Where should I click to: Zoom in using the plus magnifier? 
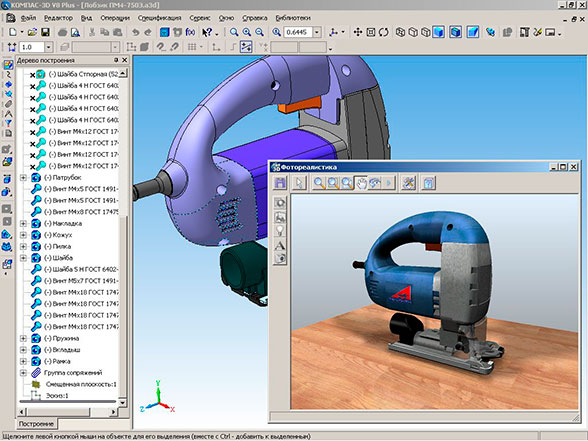coord(247,32)
